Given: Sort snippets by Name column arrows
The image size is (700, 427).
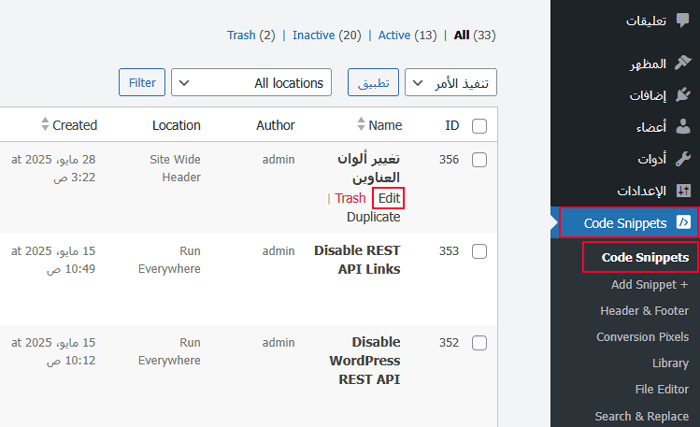Looking at the screenshot, I should [363, 125].
